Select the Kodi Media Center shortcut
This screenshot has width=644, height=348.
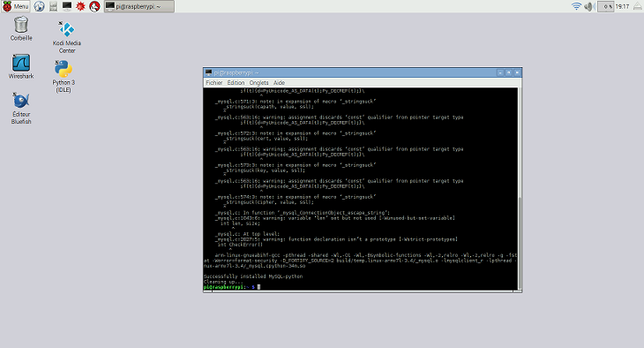pos(66,37)
